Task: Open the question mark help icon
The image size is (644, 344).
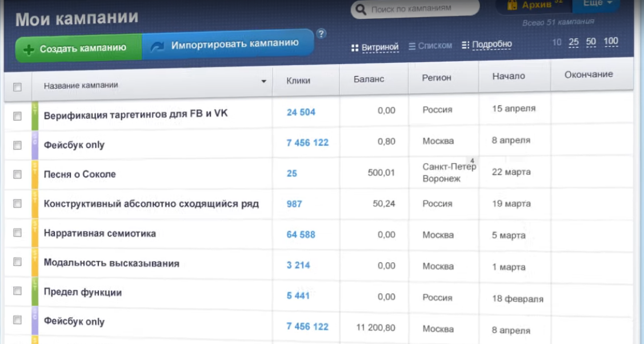Action: [321, 34]
